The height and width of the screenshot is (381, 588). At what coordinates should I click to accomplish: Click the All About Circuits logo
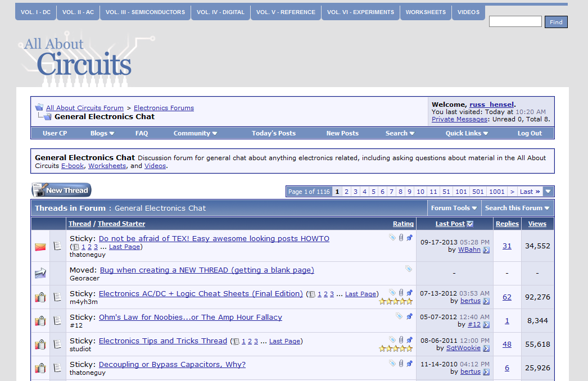click(x=86, y=60)
